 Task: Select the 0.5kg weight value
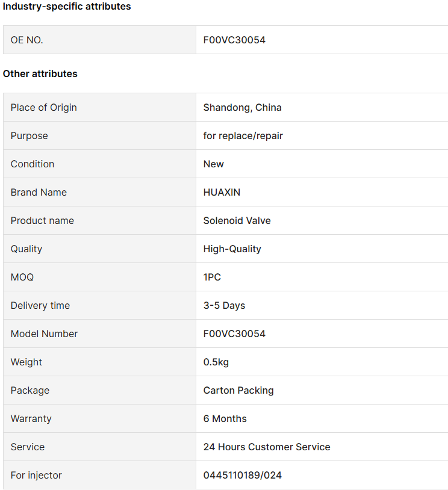point(216,362)
